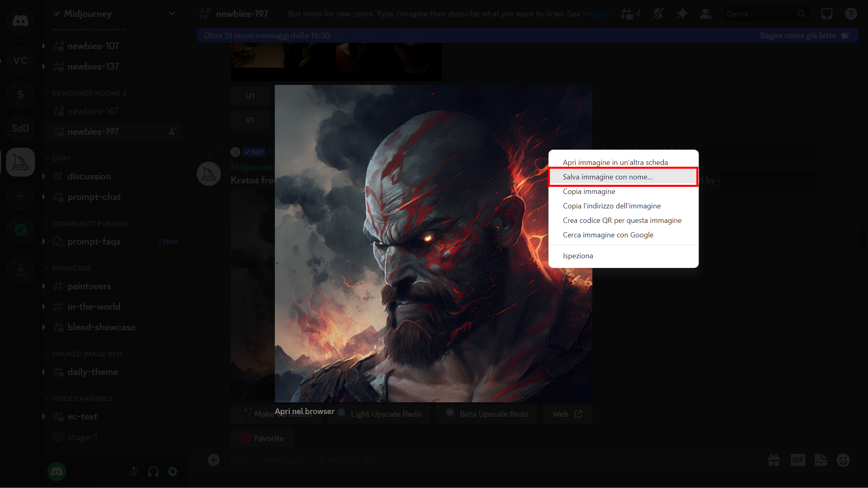
Task: Click the help question mark icon
Action: pos(851,14)
